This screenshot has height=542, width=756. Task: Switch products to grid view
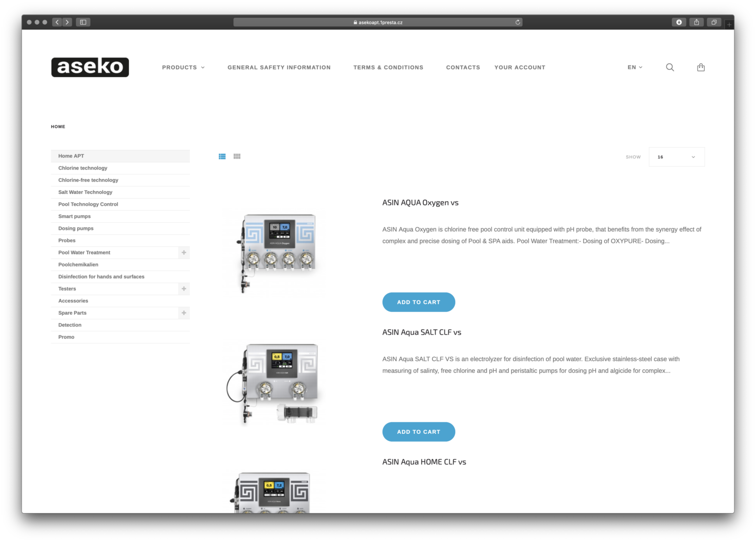pos(237,156)
